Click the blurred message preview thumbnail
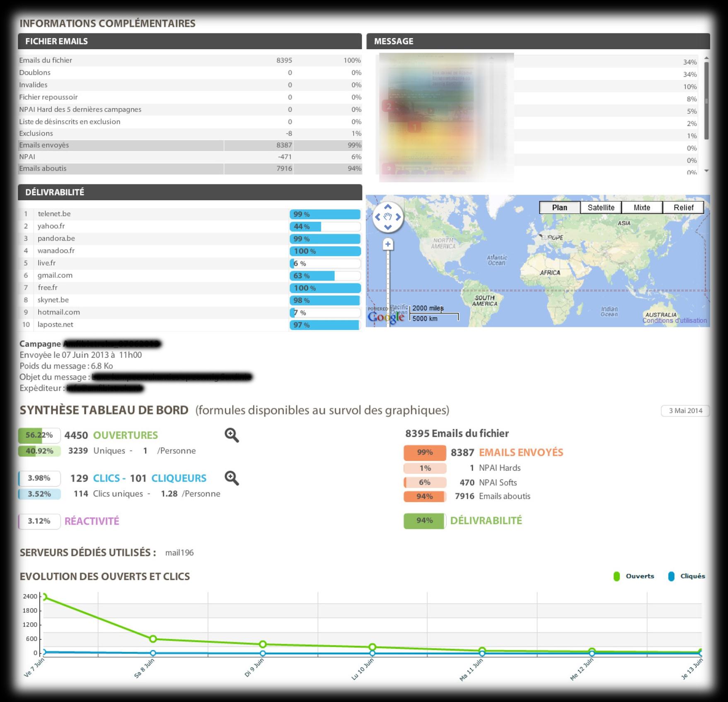 click(x=446, y=117)
